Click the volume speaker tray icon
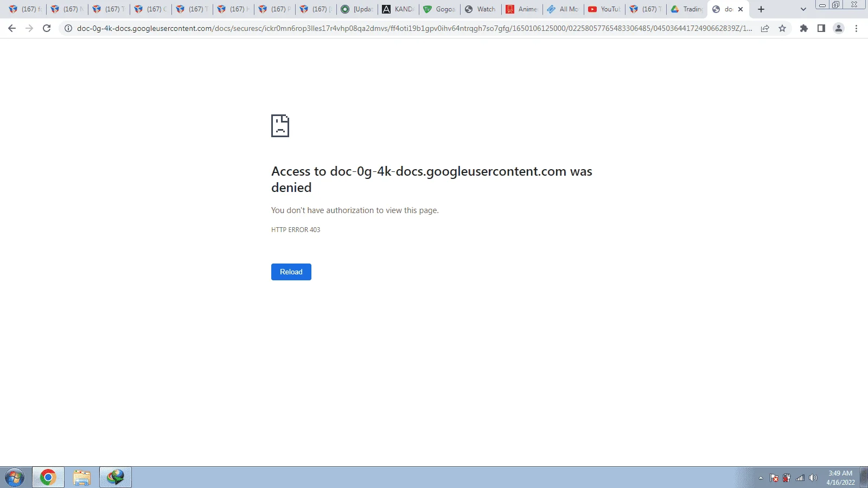Screen dimensions: 868x488 pos(813,478)
